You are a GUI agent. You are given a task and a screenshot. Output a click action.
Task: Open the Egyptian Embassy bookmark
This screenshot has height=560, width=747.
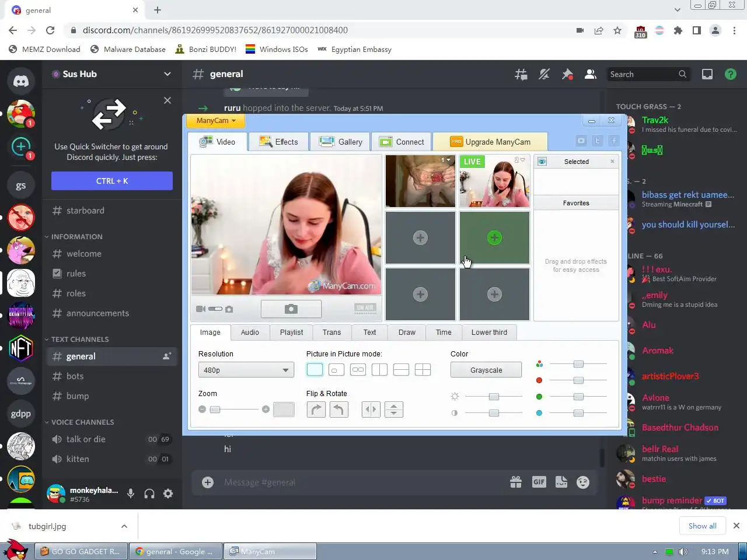coord(355,50)
